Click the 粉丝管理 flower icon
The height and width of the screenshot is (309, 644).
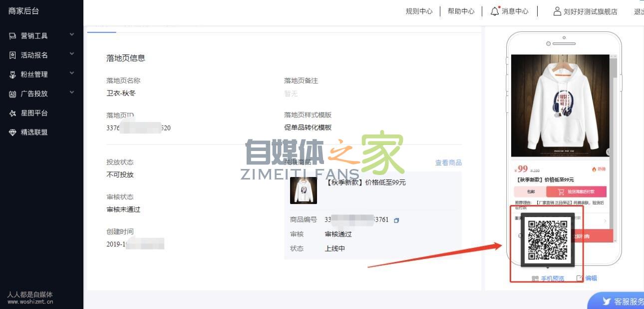point(13,74)
